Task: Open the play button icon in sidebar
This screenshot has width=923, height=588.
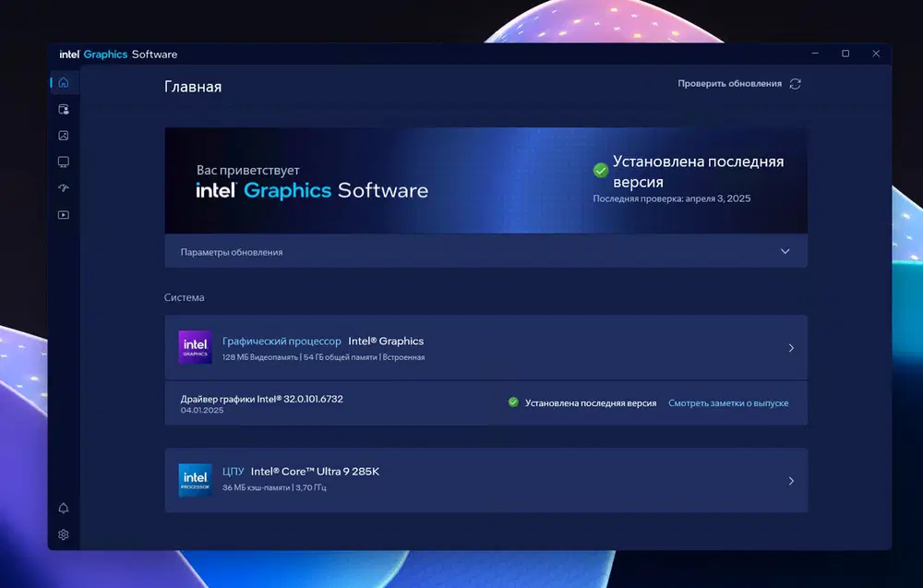Action: coord(64,215)
